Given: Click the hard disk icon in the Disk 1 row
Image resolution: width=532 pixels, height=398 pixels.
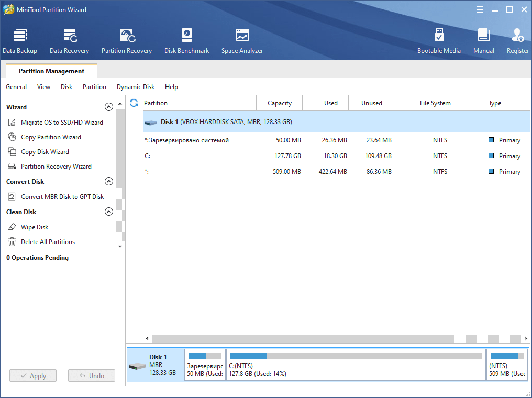Looking at the screenshot, I should (x=151, y=123).
